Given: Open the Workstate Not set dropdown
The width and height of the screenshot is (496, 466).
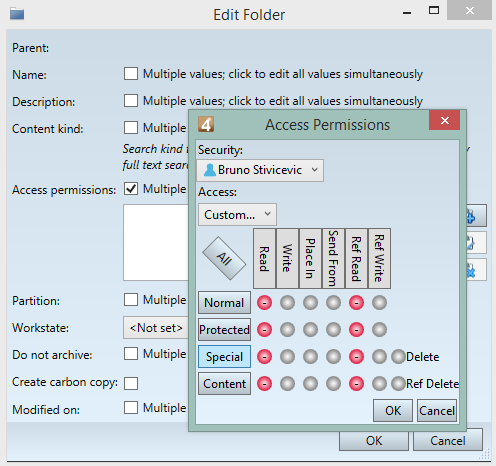Looking at the screenshot, I should point(156,328).
